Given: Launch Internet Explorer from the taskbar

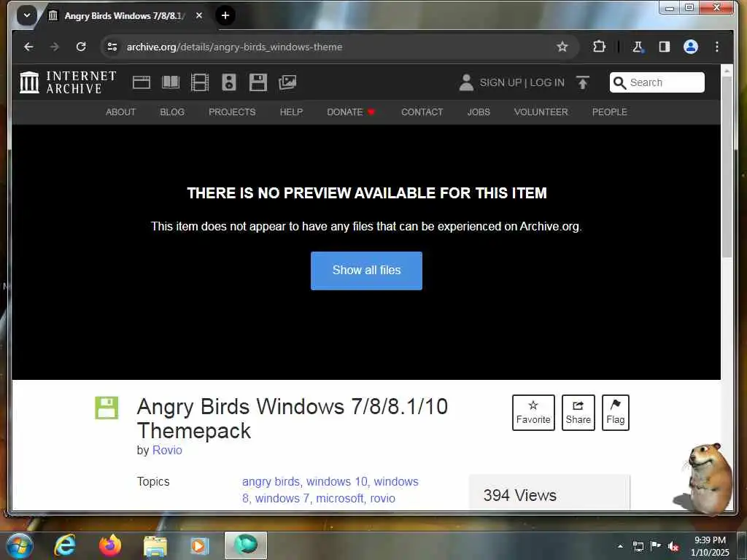Looking at the screenshot, I should click(x=65, y=546).
